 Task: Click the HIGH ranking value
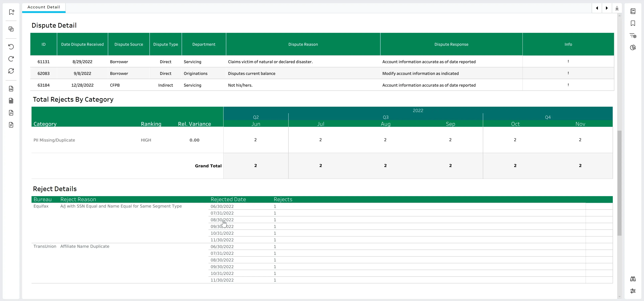click(x=146, y=140)
